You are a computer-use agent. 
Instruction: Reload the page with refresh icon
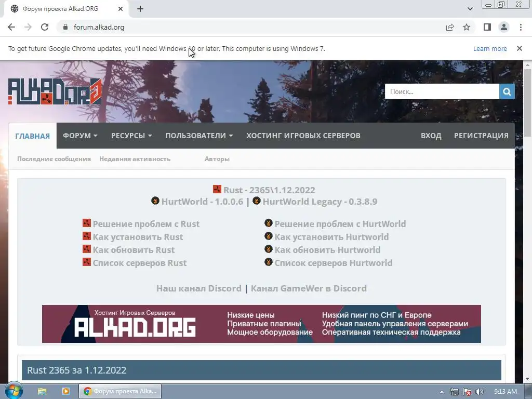[45, 27]
